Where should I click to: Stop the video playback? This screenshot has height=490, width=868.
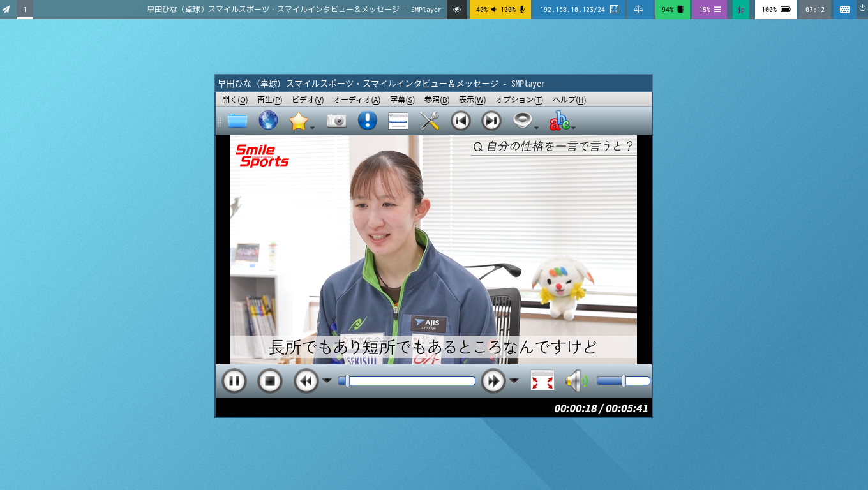tap(270, 381)
